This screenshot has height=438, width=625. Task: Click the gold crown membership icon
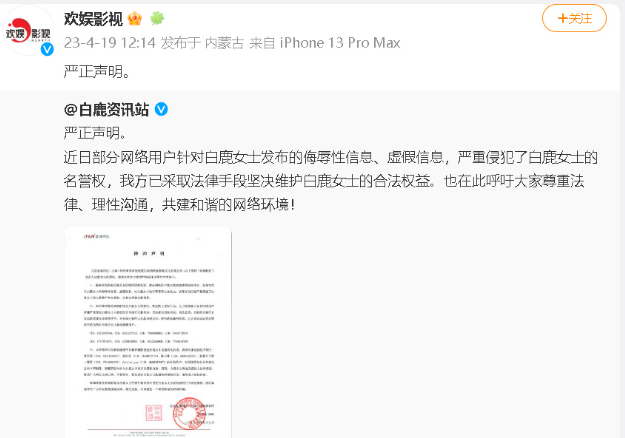pyautogui.click(x=135, y=19)
